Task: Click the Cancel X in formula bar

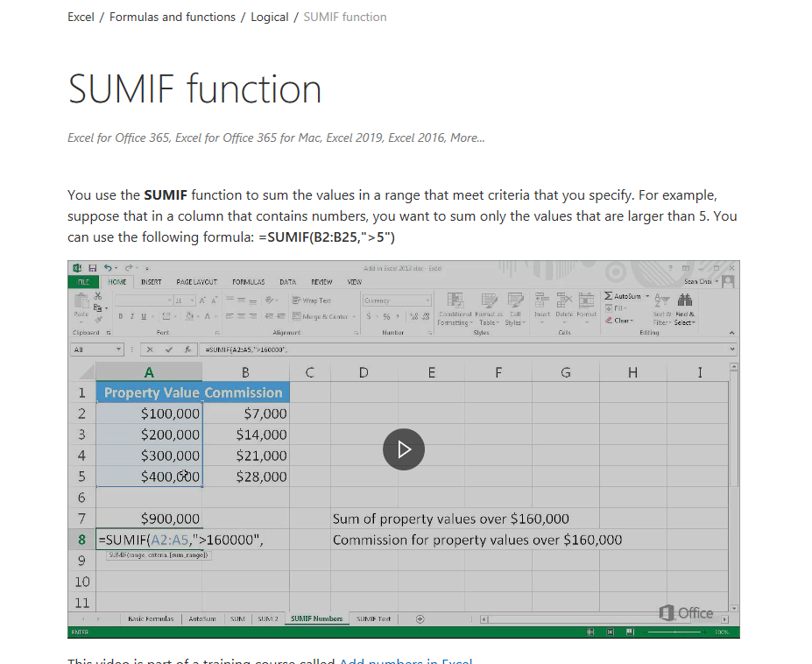Action: point(150,350)
